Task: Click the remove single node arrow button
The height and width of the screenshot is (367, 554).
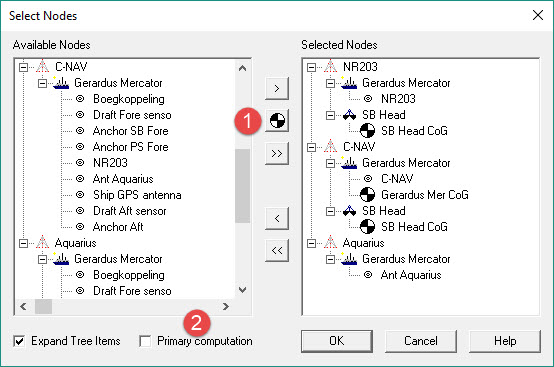Action: point(277,218)
